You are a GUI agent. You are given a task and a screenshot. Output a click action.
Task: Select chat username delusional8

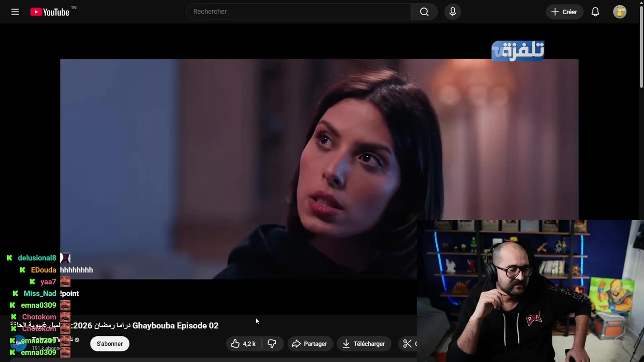[37, 258]
